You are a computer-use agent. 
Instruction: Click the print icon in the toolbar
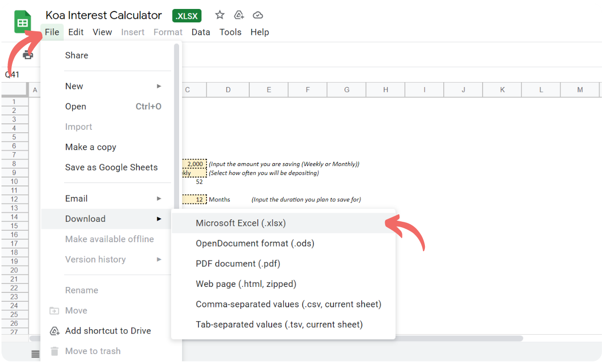pyautogui.click(x=28, y=55)
